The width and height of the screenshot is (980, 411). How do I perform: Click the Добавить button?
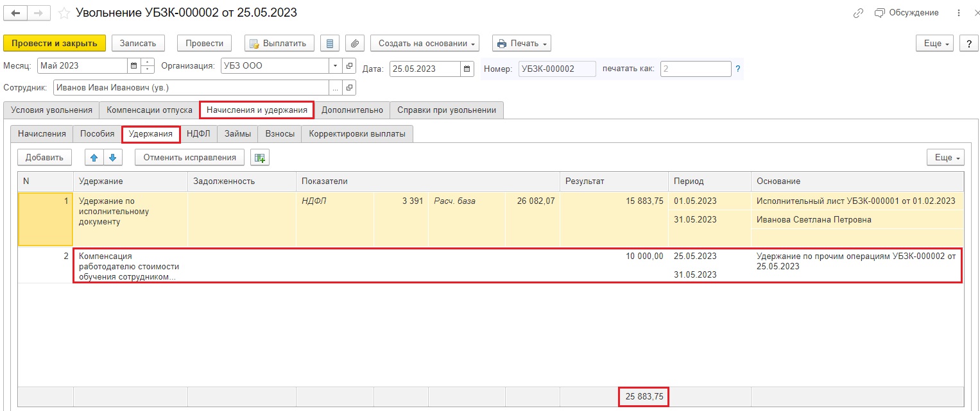44,157
